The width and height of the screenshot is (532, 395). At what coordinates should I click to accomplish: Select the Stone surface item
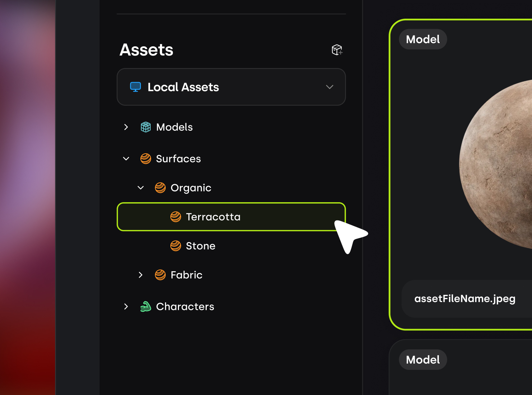pos(201,246)
